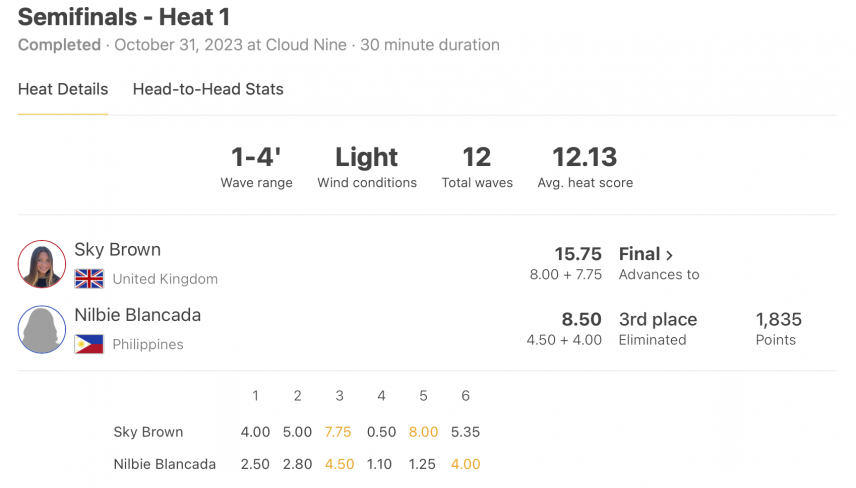The image size is (856, 488).
Task: Click Sky Brown's 15.75 heat total
Action: (578, 254)
